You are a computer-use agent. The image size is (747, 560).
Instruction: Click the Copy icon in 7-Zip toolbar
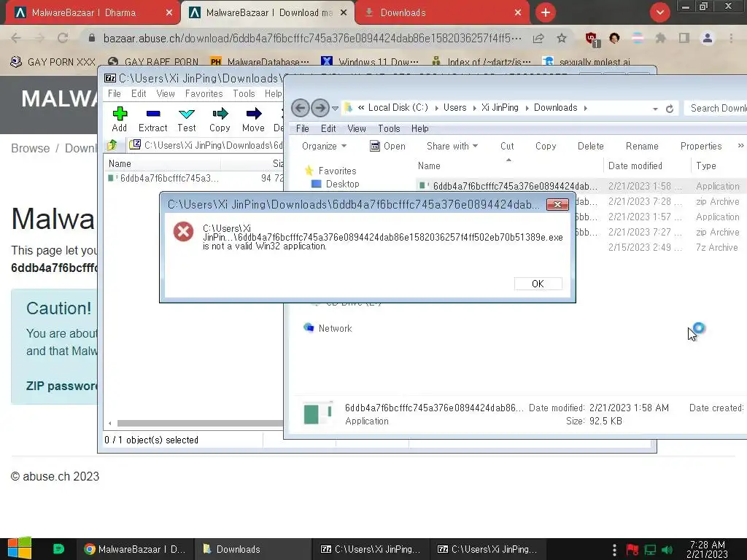[220, 119]
